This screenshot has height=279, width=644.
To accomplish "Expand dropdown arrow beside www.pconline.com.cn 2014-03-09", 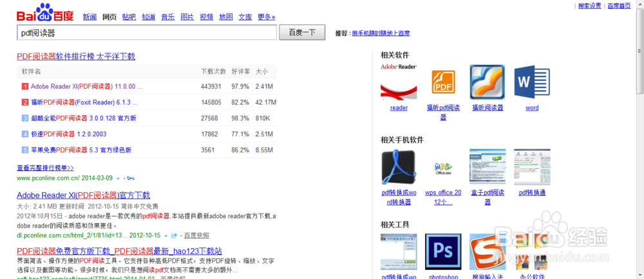I will click(118, 179).
